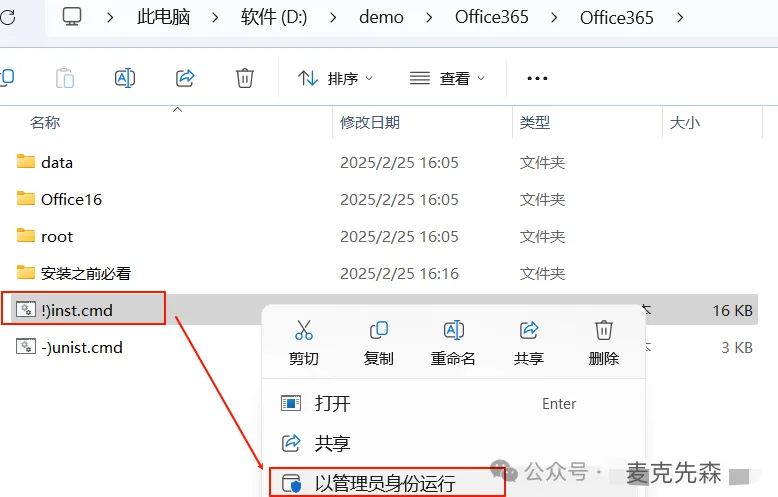
Task: Select Cut scissors in context menu
Action: (304, 330)
